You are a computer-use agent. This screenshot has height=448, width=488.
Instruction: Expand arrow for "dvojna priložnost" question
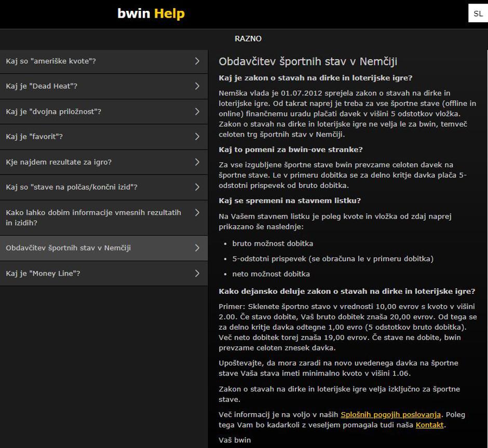click(x=197, y=112)
